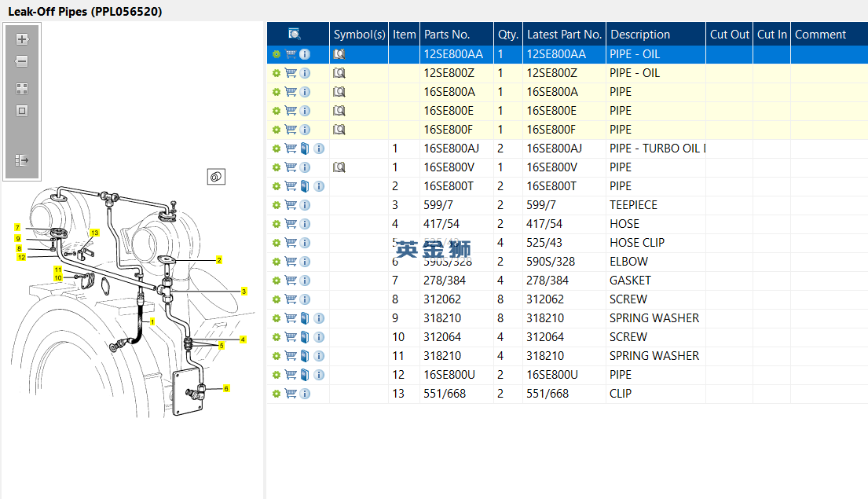The width and height of the screenshot is (868, 499).
Task: Zoom out of the parts diagram
Action: (x=22, y=61)
